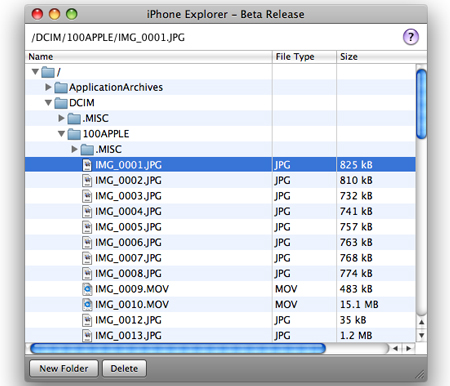Expand the .MISC folder under 100APPLE
Viewport: 450px width, 386px height.
[75, 149]
